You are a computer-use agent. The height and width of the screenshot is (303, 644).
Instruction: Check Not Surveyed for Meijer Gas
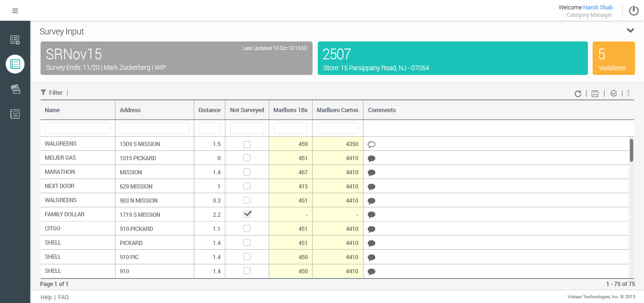[247, 158]
